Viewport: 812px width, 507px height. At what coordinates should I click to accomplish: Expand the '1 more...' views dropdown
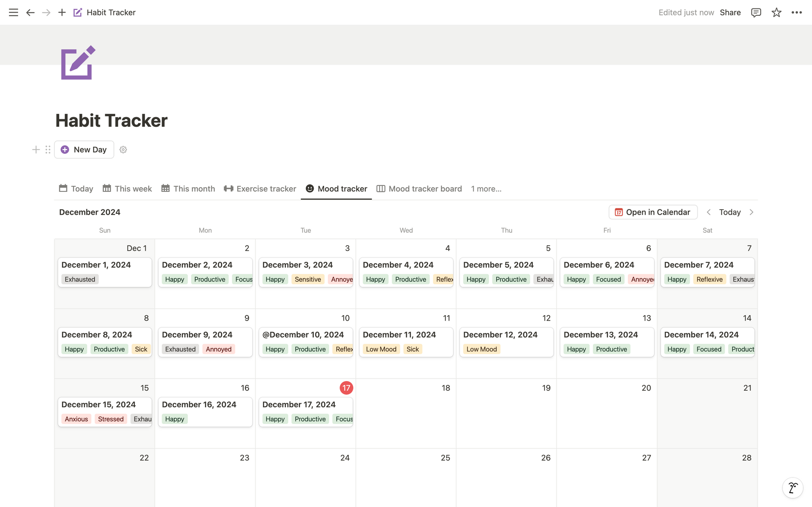(x=486, y=189)
